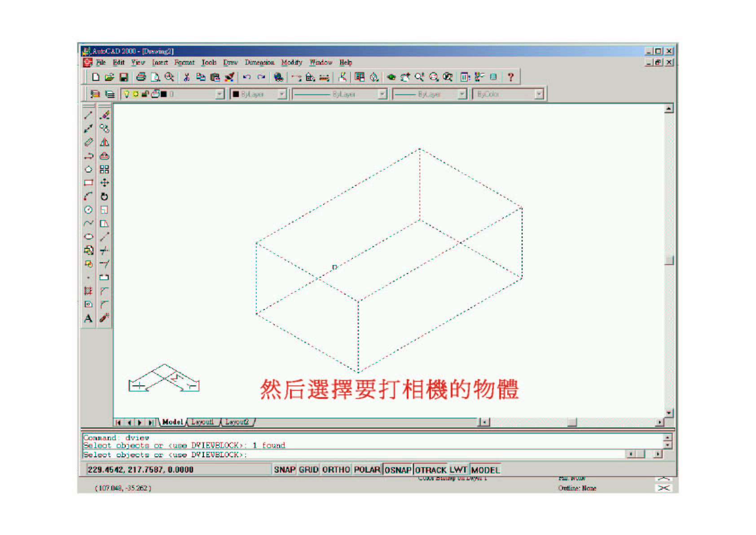
Task: Select the Array modify tool
Action: (x=104, y=169)
